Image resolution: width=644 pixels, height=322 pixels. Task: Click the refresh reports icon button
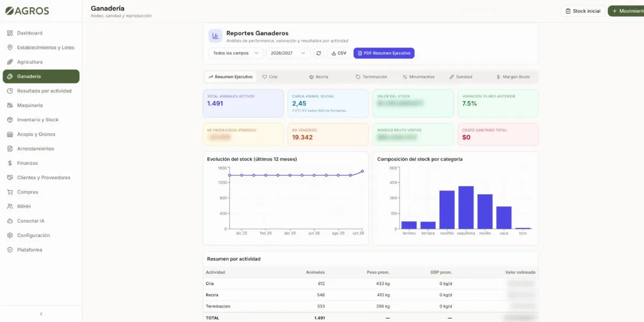[x=319, y=53]
